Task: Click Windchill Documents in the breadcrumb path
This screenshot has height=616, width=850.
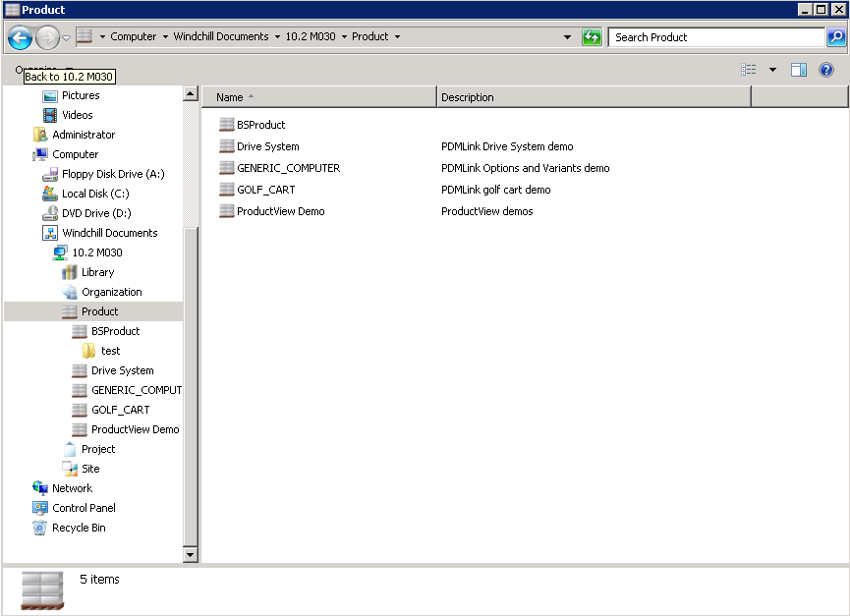Action: [221, 36]
